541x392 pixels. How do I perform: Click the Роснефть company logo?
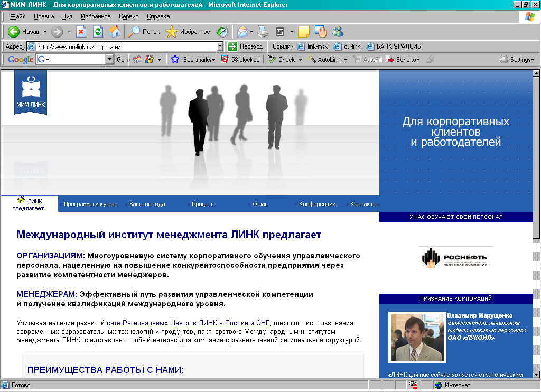(455, 258)
